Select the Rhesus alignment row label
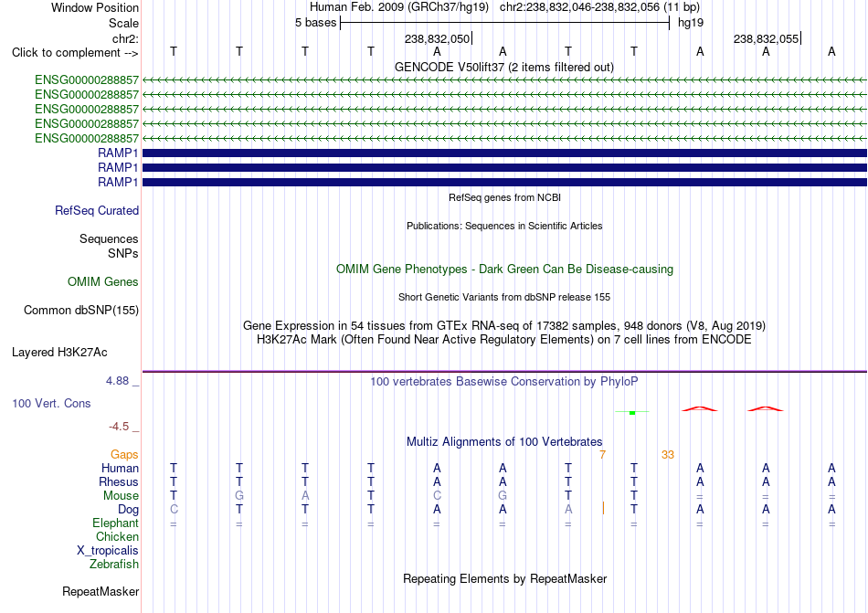The image size is (868, 613). coord(119,481)
